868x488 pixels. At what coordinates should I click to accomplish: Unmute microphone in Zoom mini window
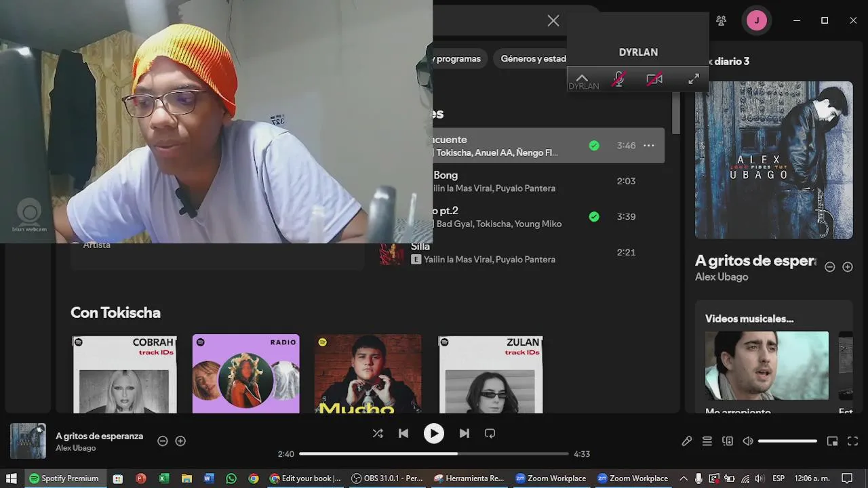coord(618,79)
